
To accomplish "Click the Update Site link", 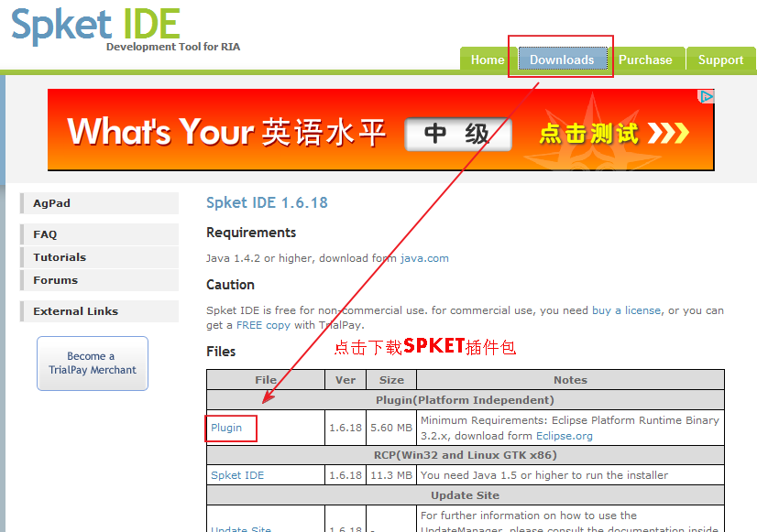I will 241,528.
